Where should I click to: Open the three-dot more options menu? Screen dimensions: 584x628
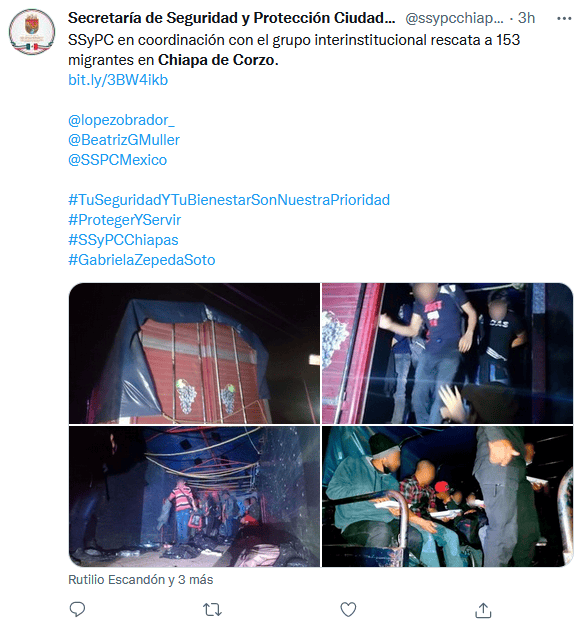564,18
